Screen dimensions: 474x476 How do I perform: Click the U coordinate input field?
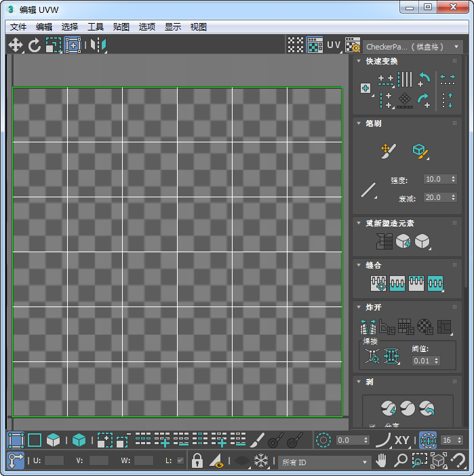(x=54, y=460)
